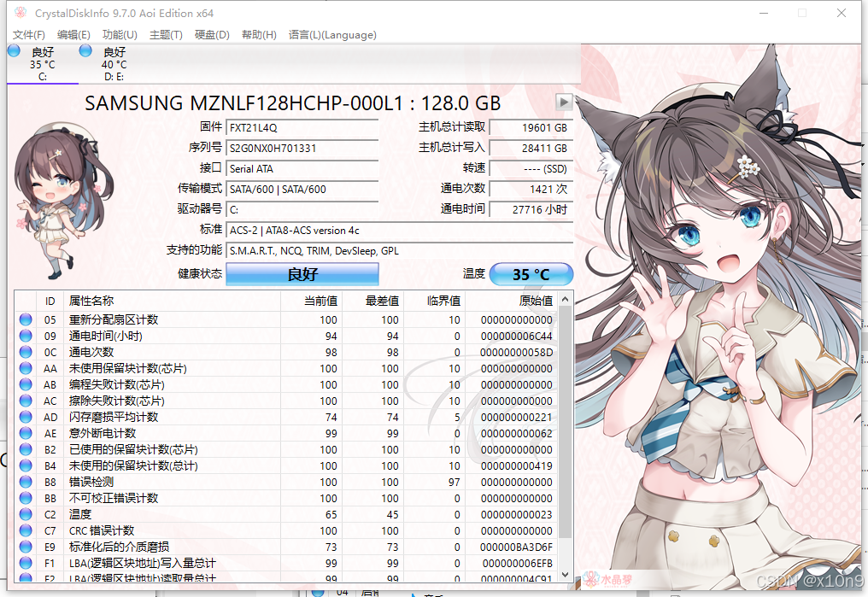Select the C: disk tab

pos(43,63)
